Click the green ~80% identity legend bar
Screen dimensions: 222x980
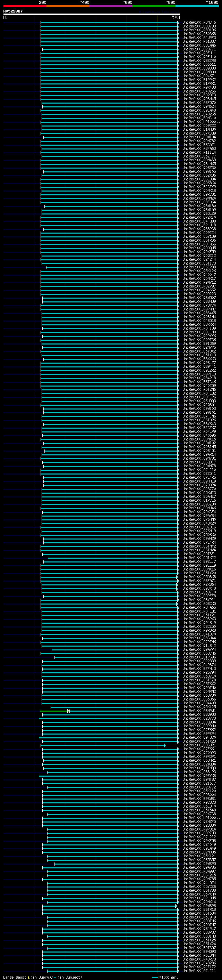click(x=154, y=7)
